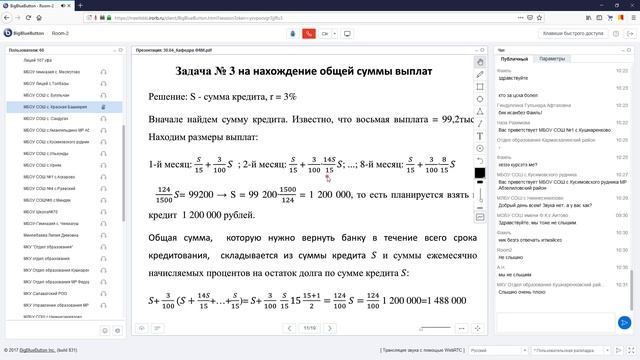Maximize the chat panel

click(x=629, y=50)
